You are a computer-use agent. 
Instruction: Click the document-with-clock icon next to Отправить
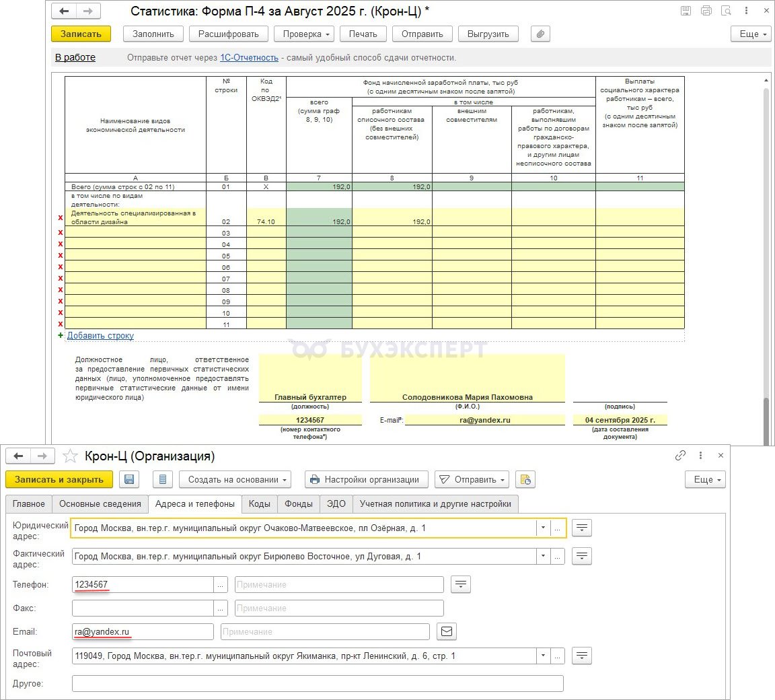525,479
